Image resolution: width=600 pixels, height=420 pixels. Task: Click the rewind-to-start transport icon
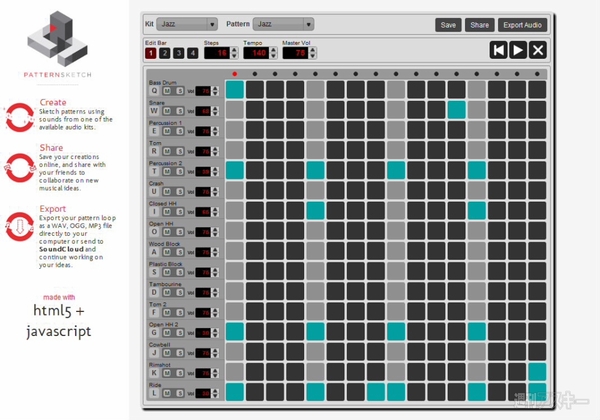(498, 50)
